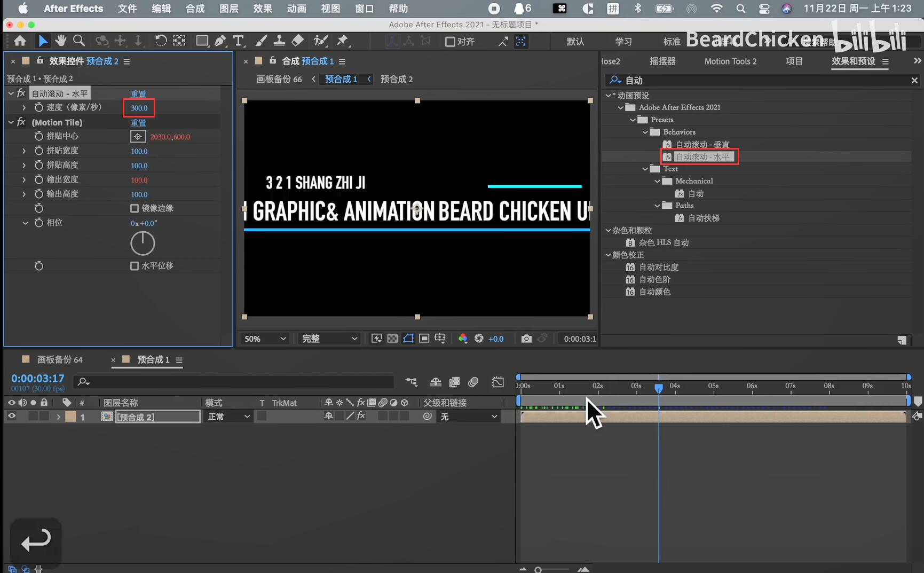This screenshot has width=924, height=573.
Task: Toggle stopwatch for 拼贴中心 property
Action: coord(38,136)
